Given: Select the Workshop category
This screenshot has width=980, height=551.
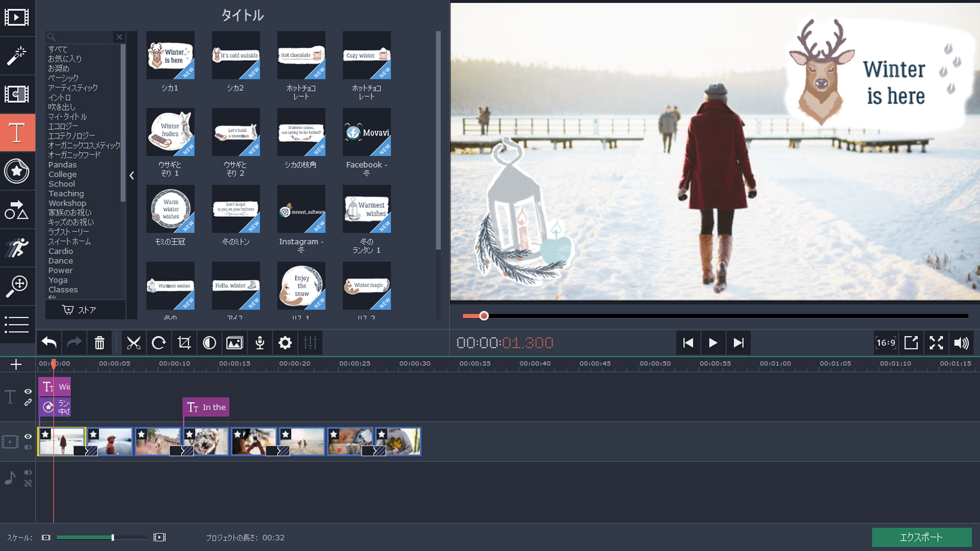Looking at the screenshot, I should click(67, 203).
